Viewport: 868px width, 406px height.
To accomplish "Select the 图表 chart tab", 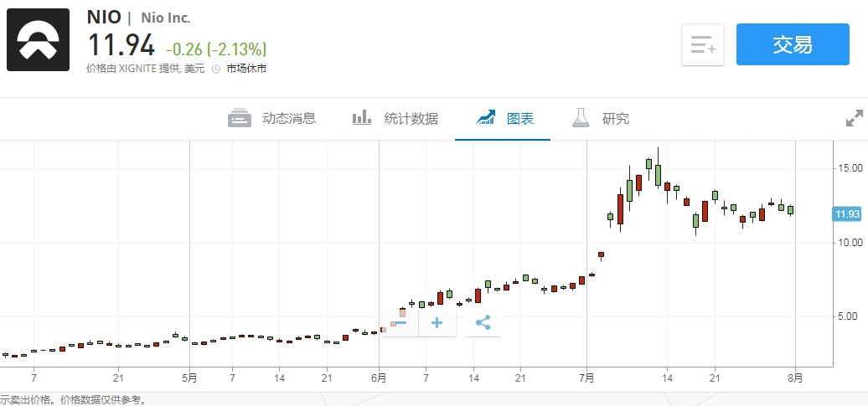I will pyautogui.click(x=504, y=118).
